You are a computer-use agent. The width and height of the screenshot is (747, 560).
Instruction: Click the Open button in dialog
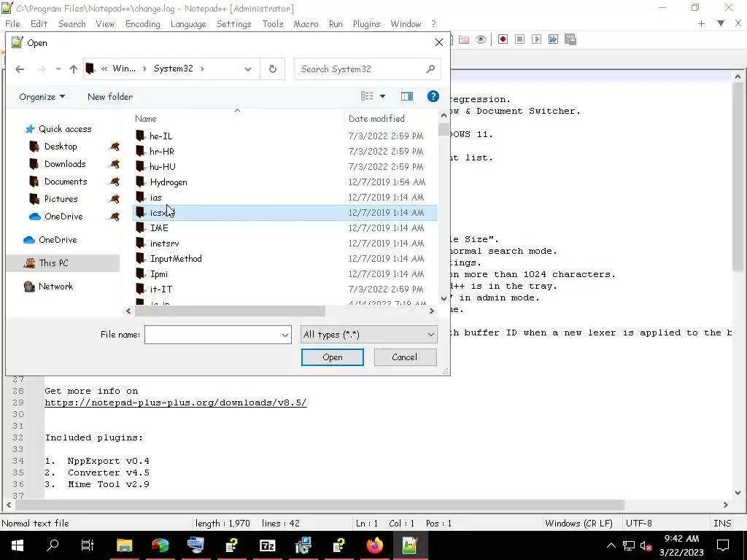(333, 357)
